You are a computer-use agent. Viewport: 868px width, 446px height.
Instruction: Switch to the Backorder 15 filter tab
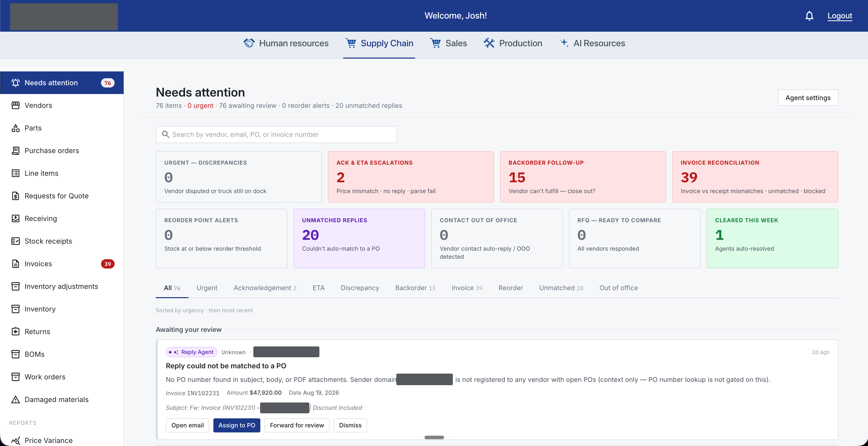tap(415, 288)
